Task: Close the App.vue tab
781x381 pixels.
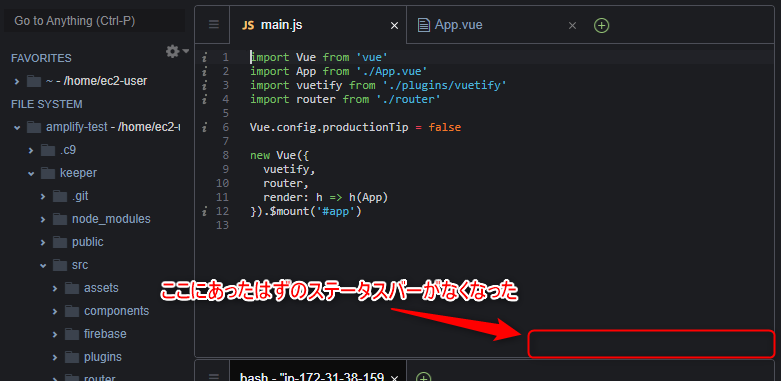Action: pyautogui.click(x=572, y=25)
